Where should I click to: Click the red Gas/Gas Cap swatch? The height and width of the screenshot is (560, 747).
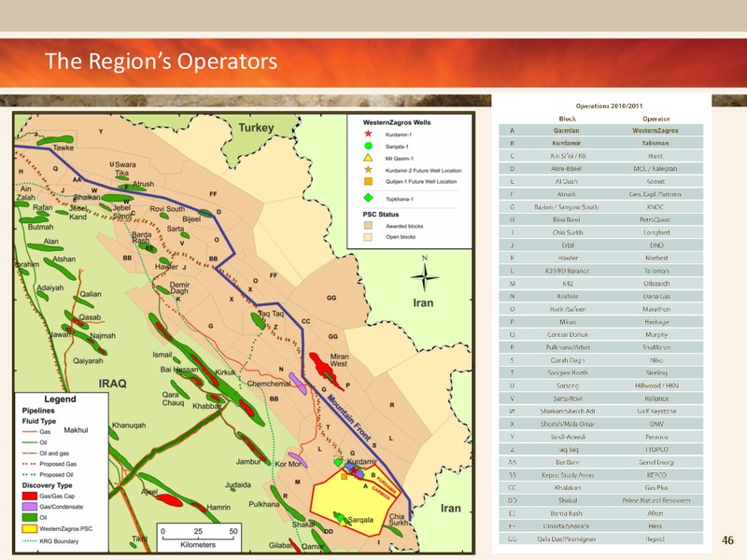tap(30, 496)
